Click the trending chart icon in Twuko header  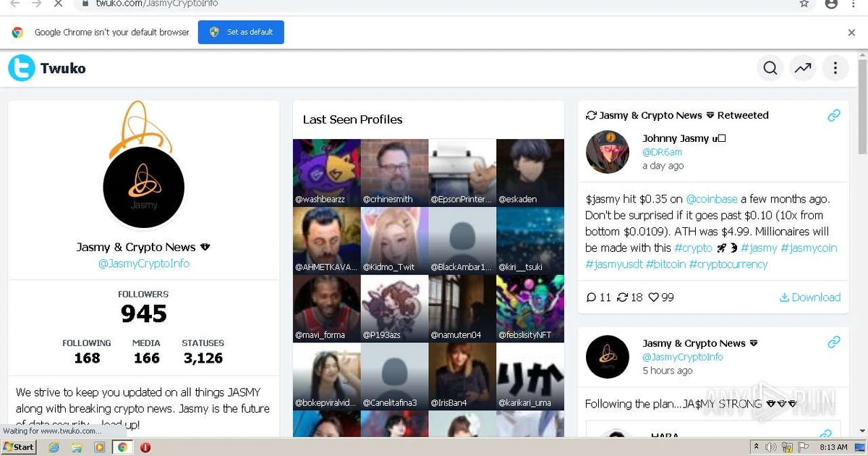802,67
